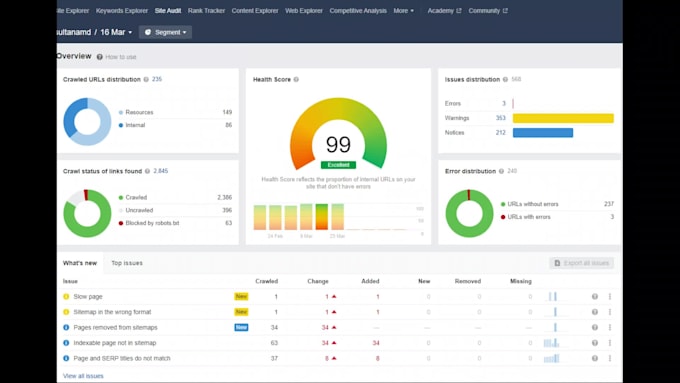Screen dimensions: 680x383
Task: Switch to the What's new tab
Action: (80, 263)
